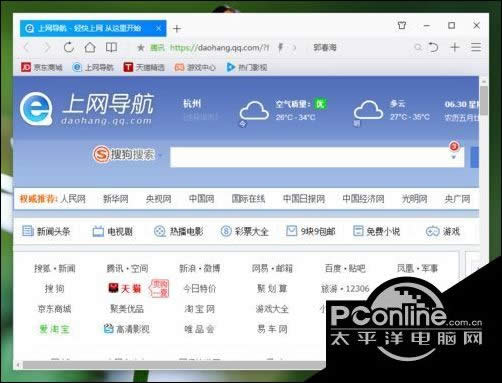Viewport: 502px width, 383px height.
Task: Click tomorrow's weather cloud icon
Action: 368,110
